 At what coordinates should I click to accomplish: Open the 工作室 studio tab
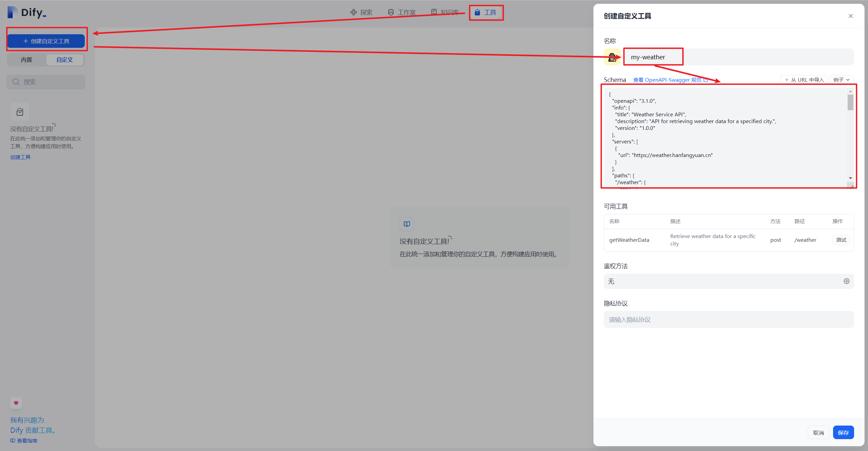[402, 13]
